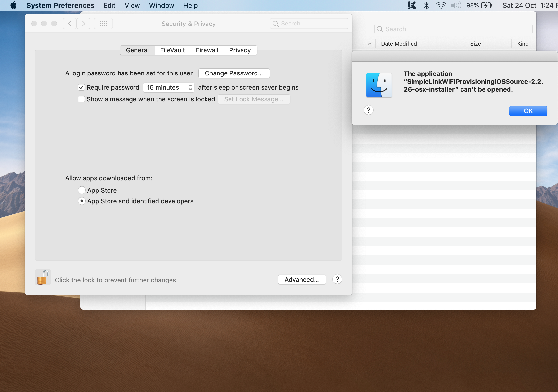
Task: Enable Show a message when locked
Action: pyautogui.click(x=81, y=99)
